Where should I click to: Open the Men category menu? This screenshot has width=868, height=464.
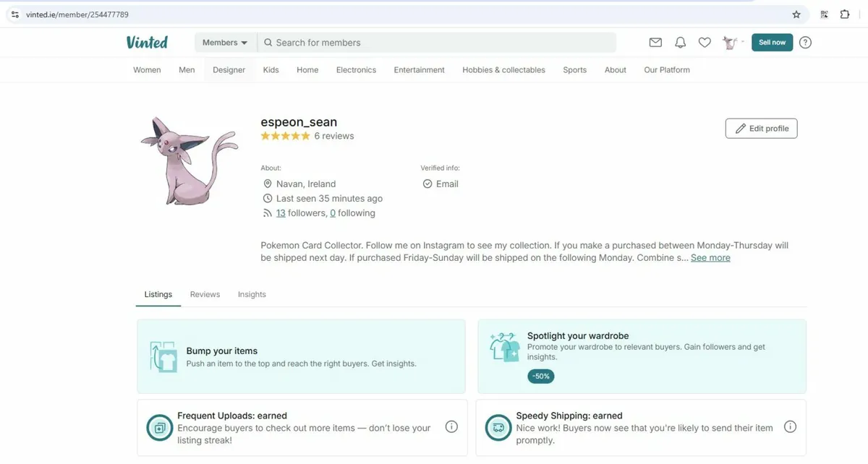click(187, 70)
